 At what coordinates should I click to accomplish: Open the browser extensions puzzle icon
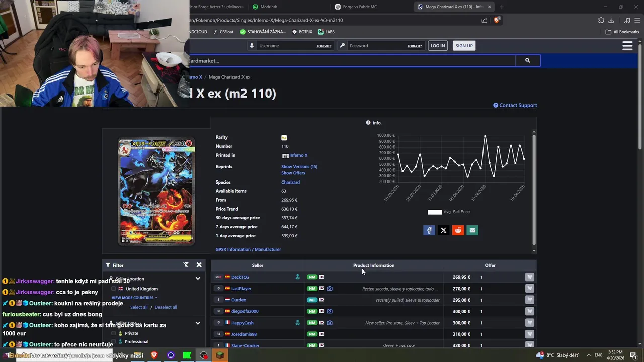[601, 20]
